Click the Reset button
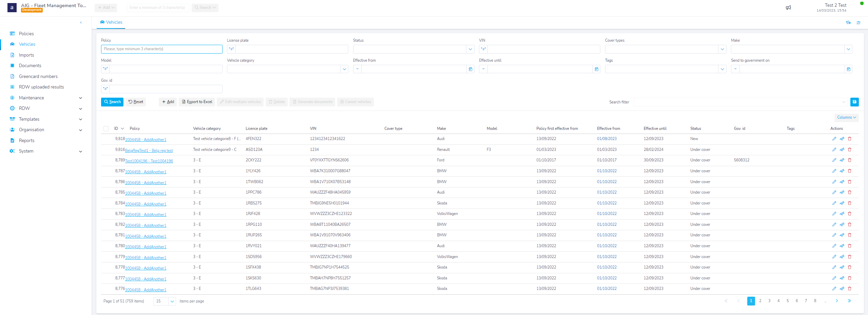Screen dimensions: 868x315 click(x=136, y=102)
